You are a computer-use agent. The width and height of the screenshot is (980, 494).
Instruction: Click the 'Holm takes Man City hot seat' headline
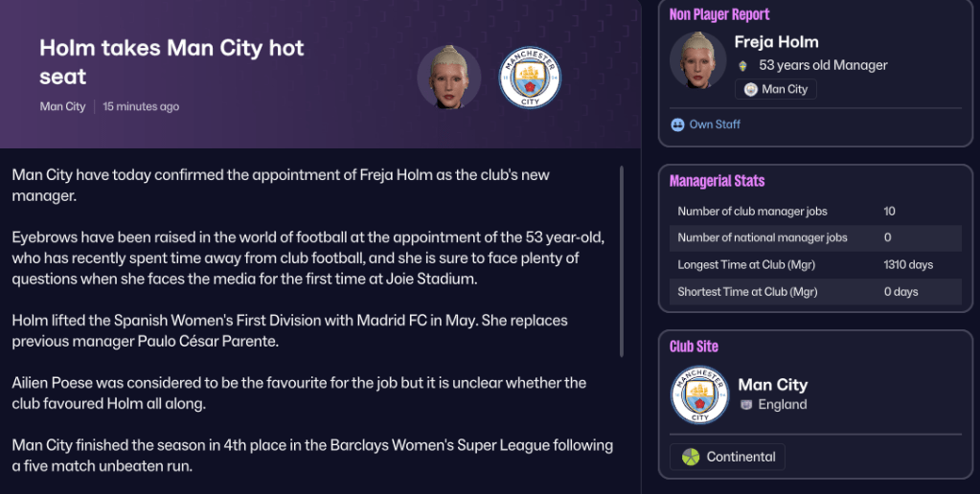tap(171, 61)
